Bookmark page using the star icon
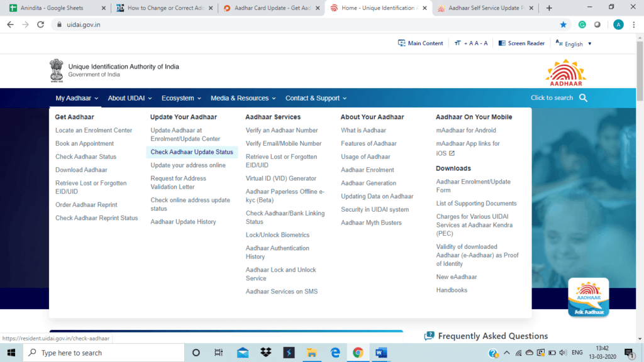 coord(563,25)
